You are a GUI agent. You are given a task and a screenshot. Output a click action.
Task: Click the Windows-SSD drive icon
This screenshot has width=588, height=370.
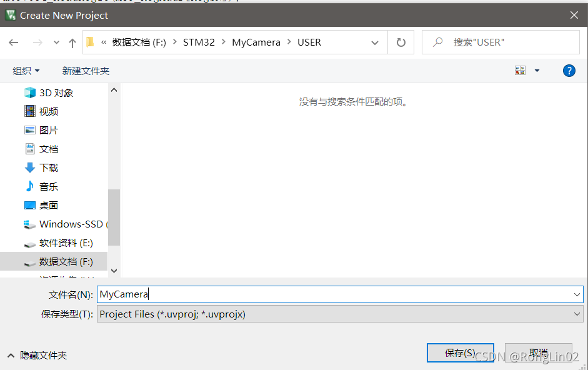point(29,224)
